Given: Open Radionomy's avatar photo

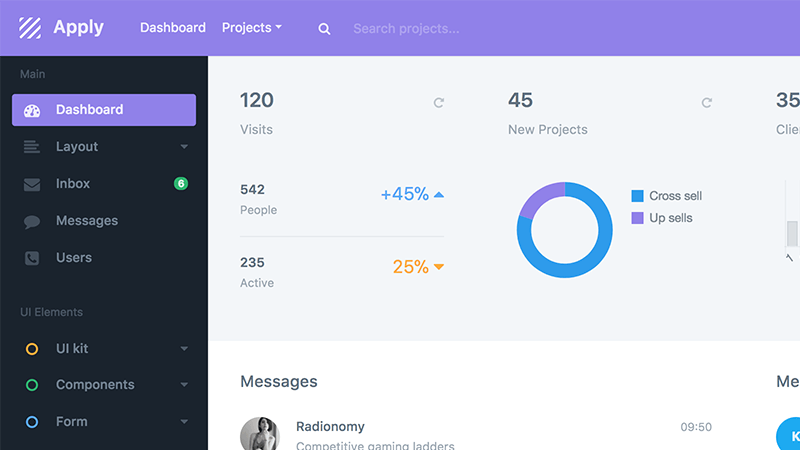Looking at the screenshot, I should (260, 434).
